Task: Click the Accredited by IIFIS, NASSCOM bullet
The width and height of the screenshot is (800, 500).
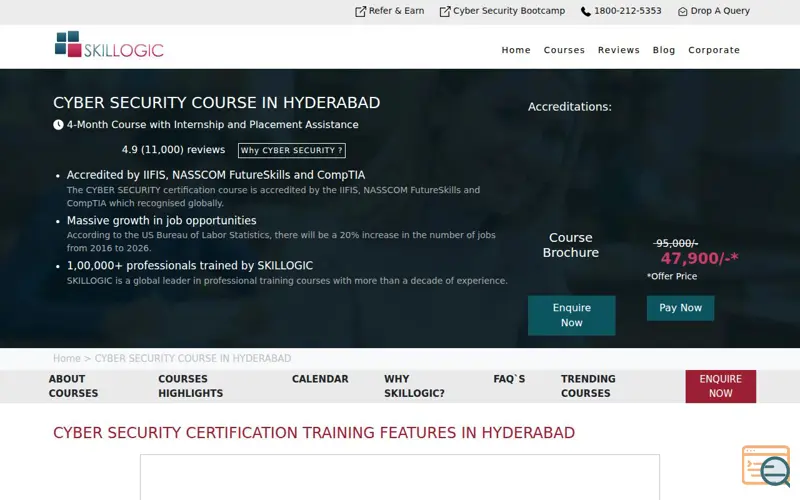Action: [216, 175]
